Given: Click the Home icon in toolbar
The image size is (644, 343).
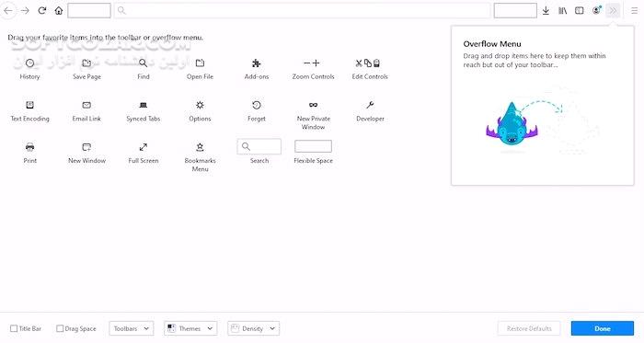Looking at the screenshot, I should [x=59, y=11].
